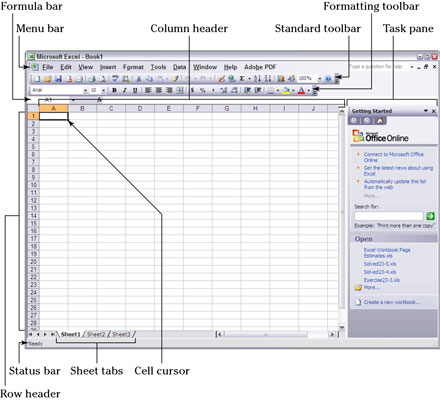Open the Arial font name dropdown
Image resolution: width=440 pixels, height=400 pixels.
(x=85, y=90)
